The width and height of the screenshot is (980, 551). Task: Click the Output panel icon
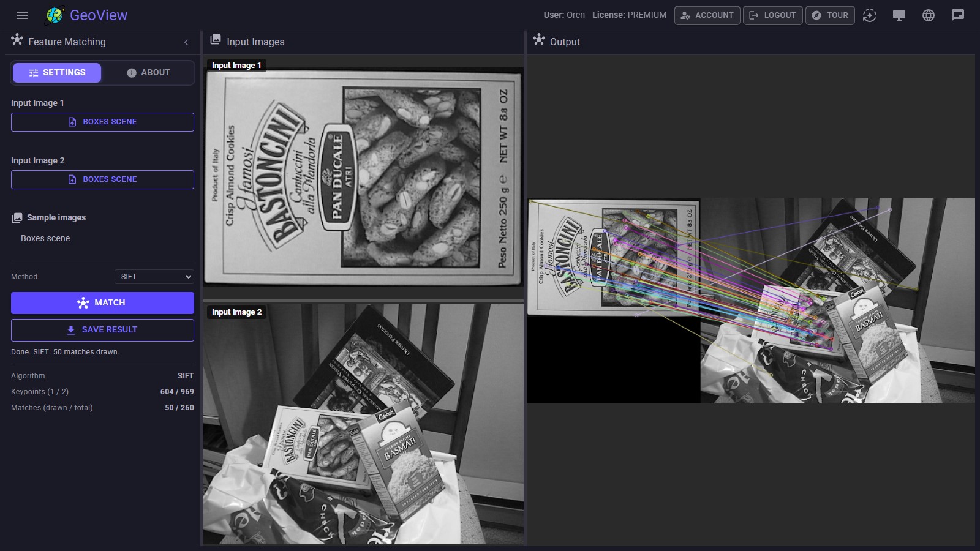tap(539, 40)
